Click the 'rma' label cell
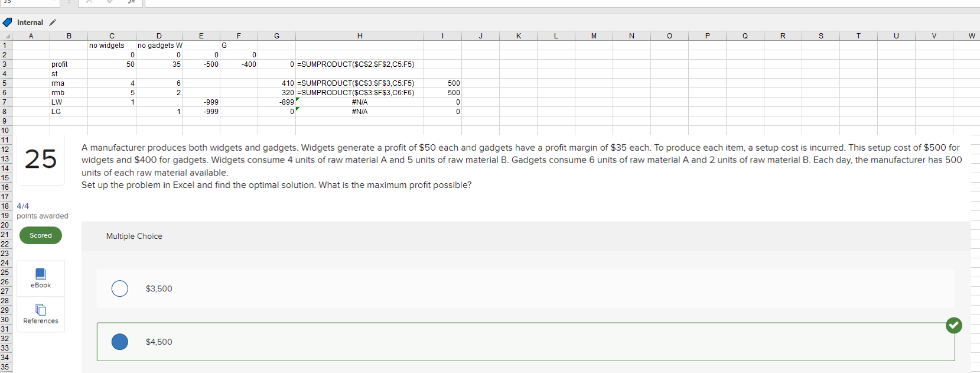Image resolution: width=980 pixels, height=373 pixels. [x=69, y=83]
